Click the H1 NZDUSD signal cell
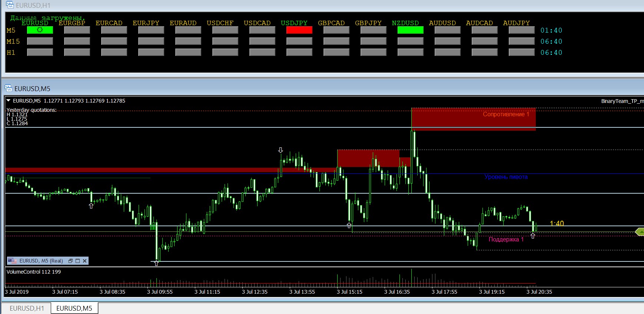Image resolution: width=644 pixels, height=314 pixels. click(x=411, y=52)
